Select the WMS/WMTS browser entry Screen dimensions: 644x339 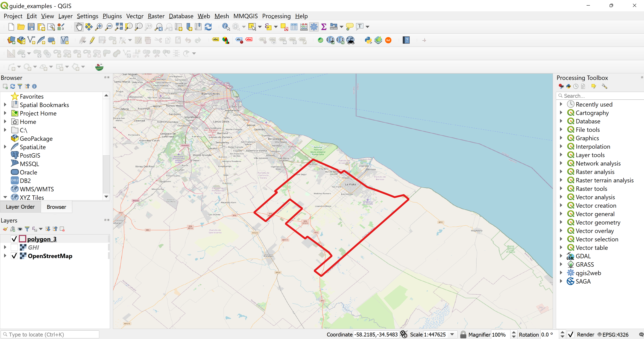click(x=37, y=189)
